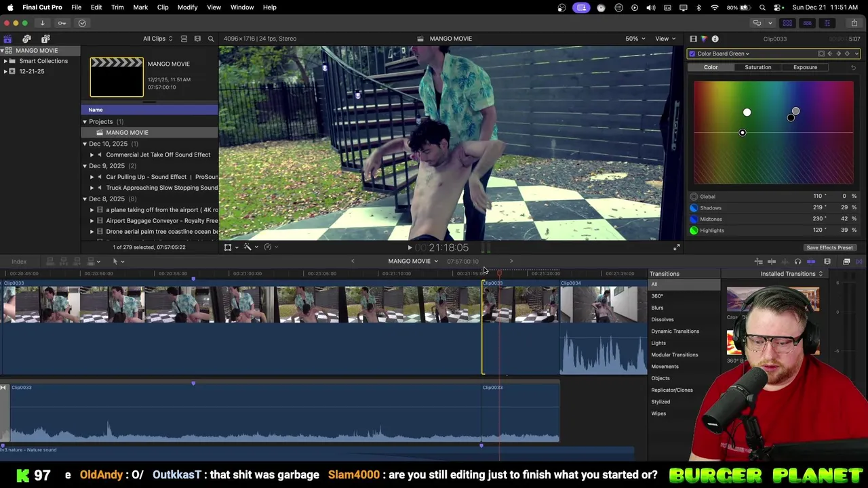
Task: Show the Color inspector triangle icon
Action: coord(704,39)
